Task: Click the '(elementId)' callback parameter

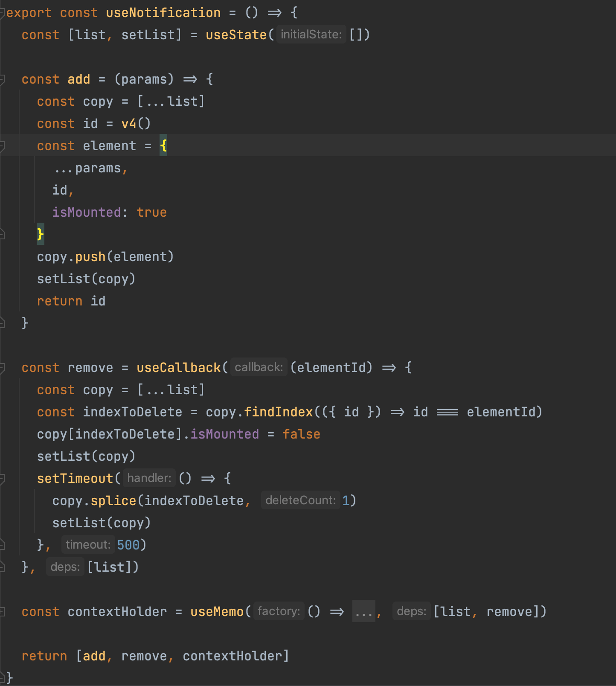Action: point(331,368)
